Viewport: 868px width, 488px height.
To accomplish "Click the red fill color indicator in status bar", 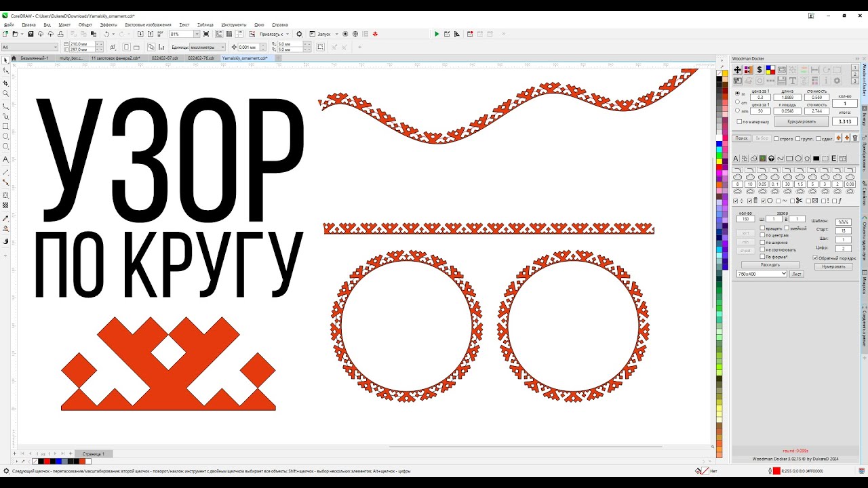I will coord(776,471).
